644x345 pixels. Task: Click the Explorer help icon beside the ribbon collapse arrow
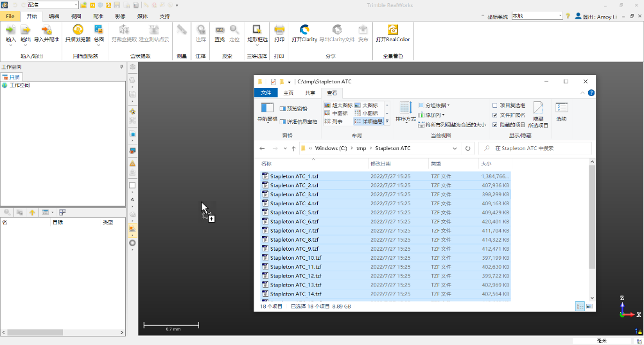click(591, 93)
